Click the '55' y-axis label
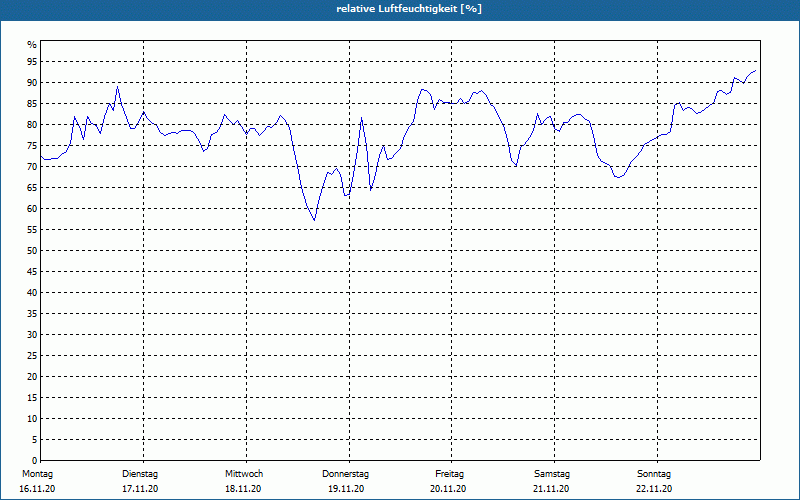The height and width of the screenshot is (500, 800). click(32, 230)
